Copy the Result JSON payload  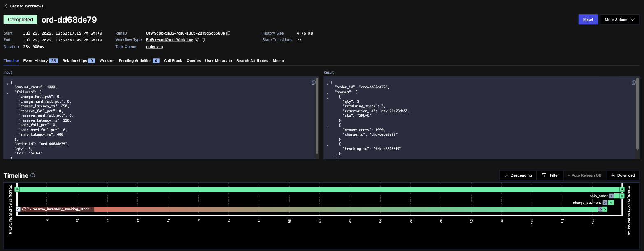[x=634, y=83]
